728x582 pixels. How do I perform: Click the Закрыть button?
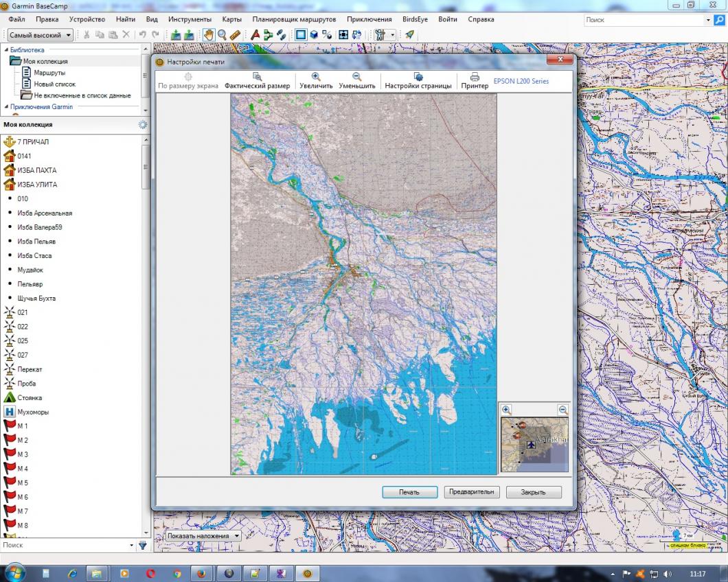(x=533, y=492)
